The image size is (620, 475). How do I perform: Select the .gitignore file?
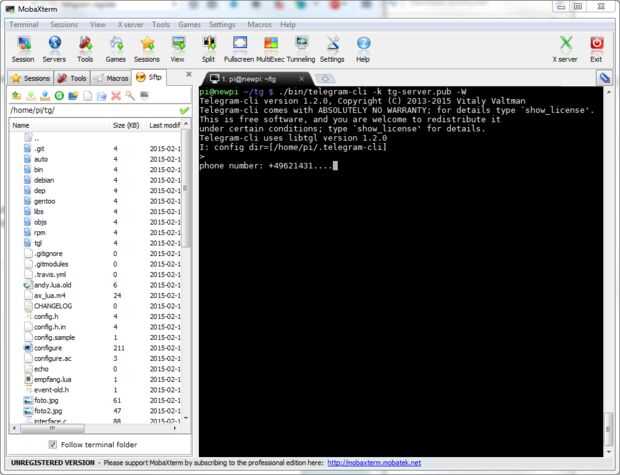pos(48,254)
